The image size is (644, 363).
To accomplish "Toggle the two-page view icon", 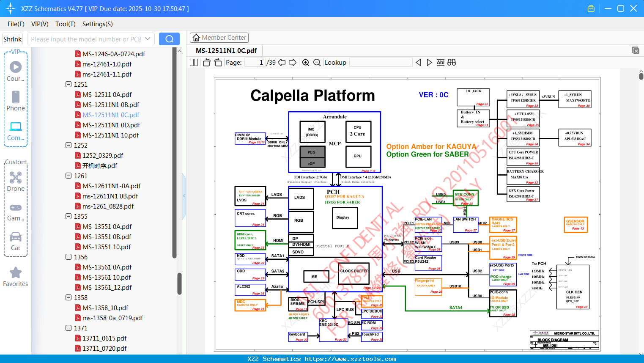I will (194, 62).
